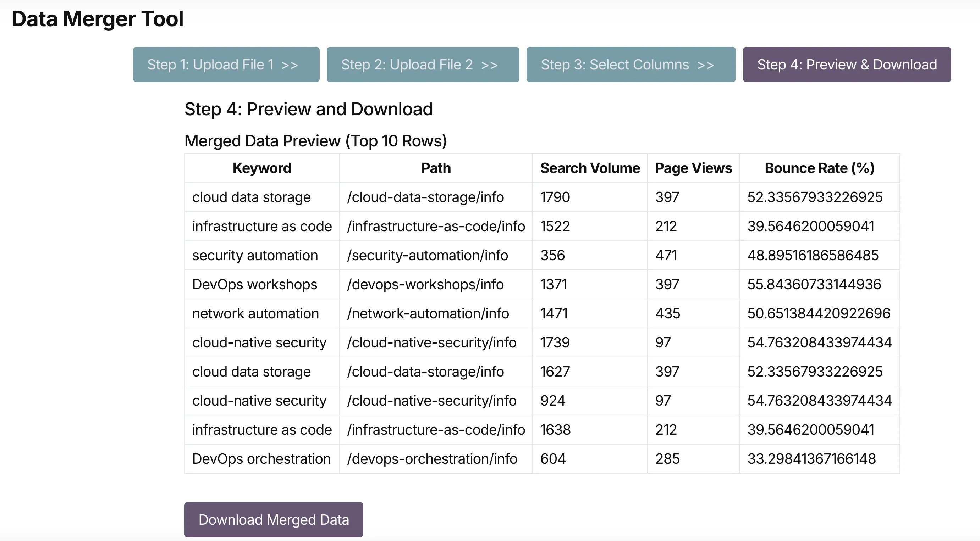Select Step 4: Preview & Download tab
The height and width of the screenshot is (541, 980).
click(x=847, y=65)
